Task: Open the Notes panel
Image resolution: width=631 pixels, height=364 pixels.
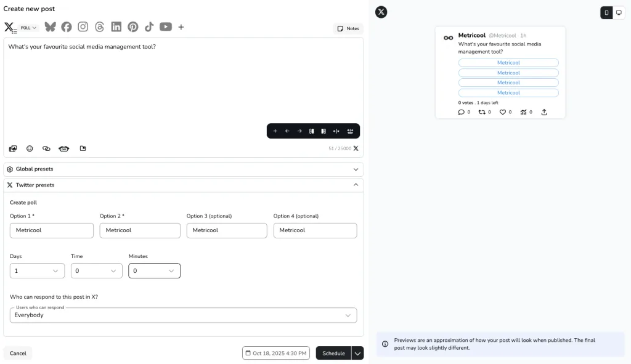Action: (348, 28)
